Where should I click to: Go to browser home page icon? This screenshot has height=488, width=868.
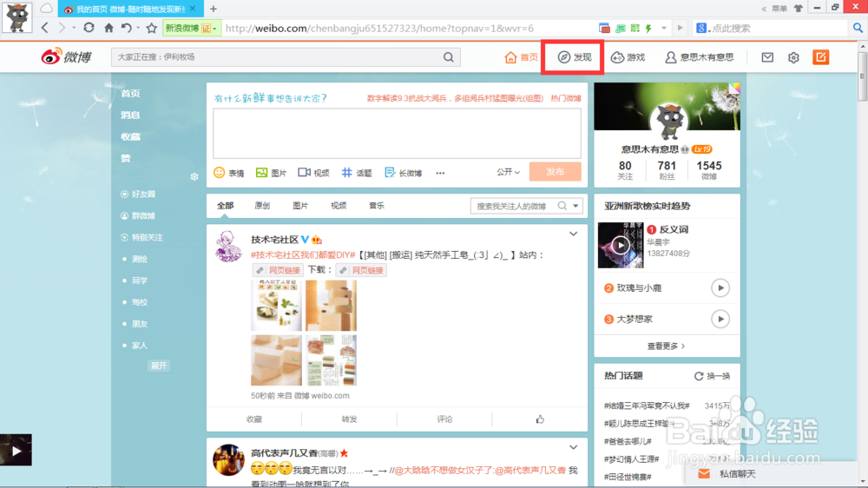pyautogui.click(x=108, y=28)
